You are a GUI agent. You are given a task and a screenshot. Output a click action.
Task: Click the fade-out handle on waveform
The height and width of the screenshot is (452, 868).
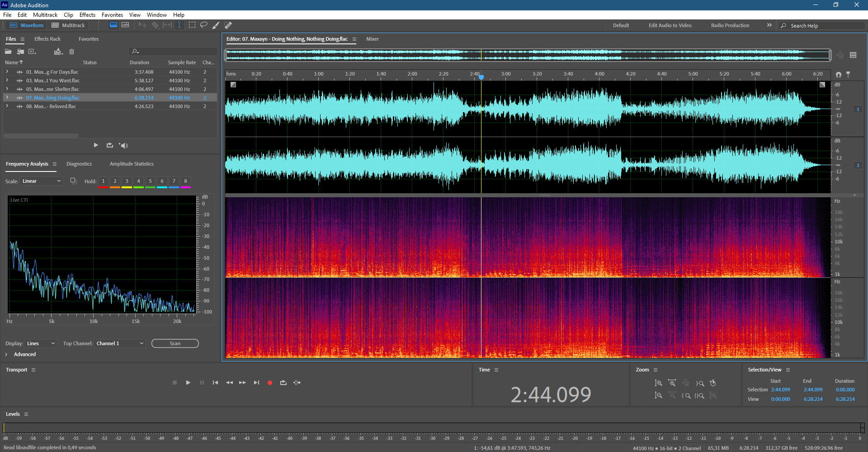(x=822, y=85)
